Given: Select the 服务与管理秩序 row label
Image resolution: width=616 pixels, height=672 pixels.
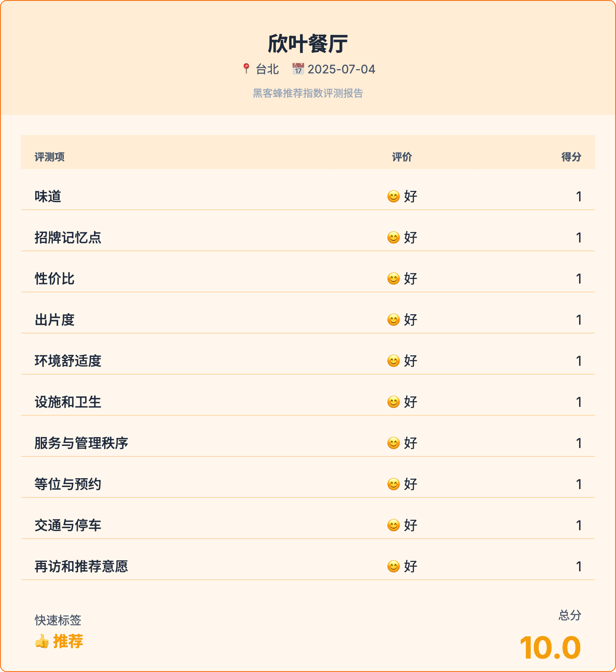Looking at the screenshot, I should [81, 443].
